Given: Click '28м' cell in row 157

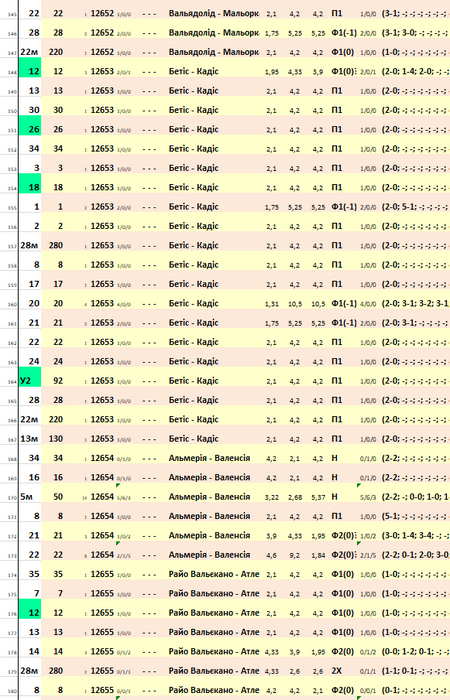Looking at the screenshot, I should coord(29,246).
